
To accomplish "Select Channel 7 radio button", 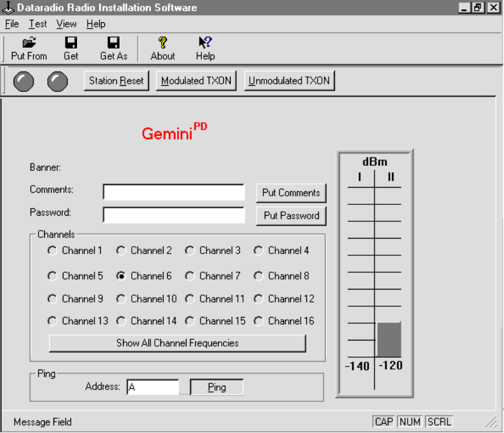I will coord(190,276).
